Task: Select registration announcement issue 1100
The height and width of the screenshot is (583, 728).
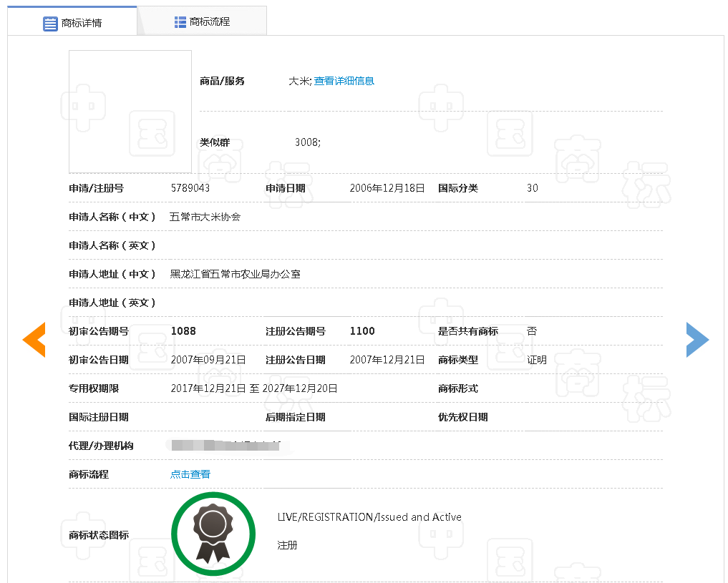Action: (362, 331)
